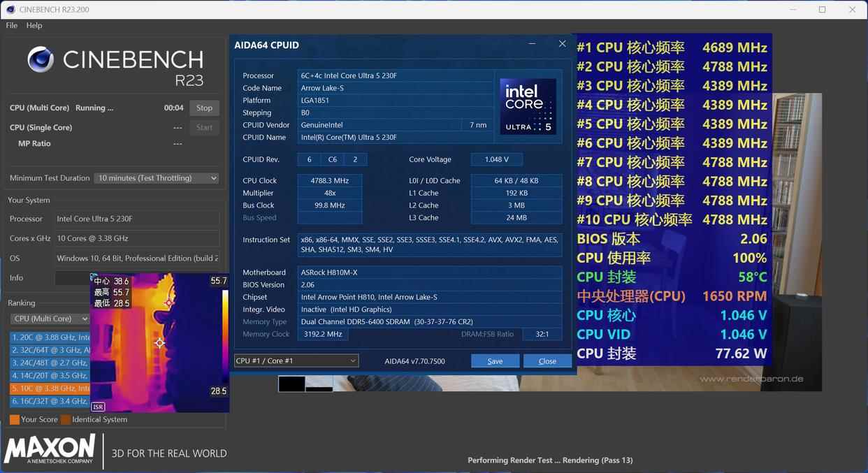This screenshot has width=868, height=473.
Task: Click the Multiplier value 48x
Action: tap(329, 193)
